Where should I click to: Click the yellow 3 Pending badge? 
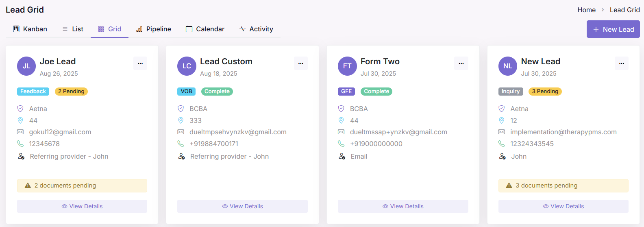pyautogui.click(x=545, y=92)
